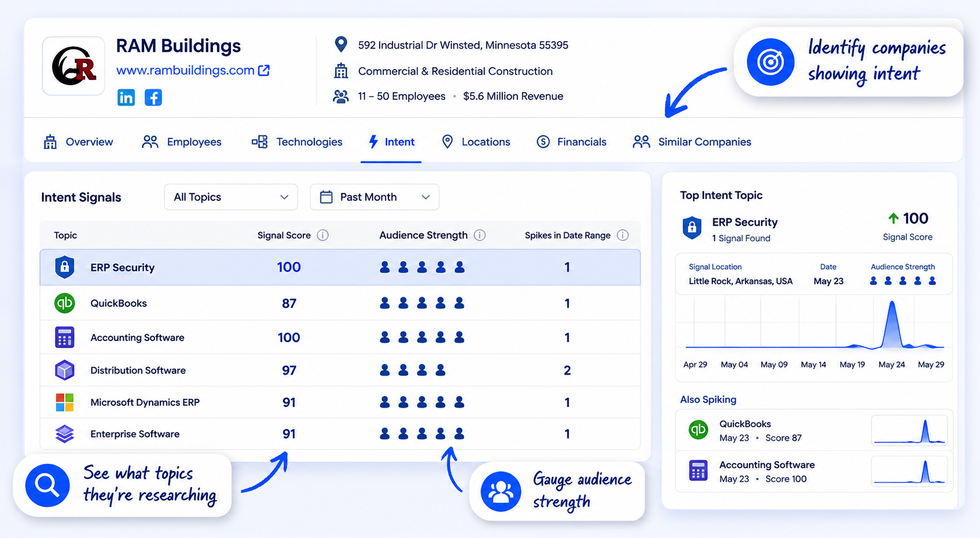
Task: Go to the Locations tab
Action: 476,142
